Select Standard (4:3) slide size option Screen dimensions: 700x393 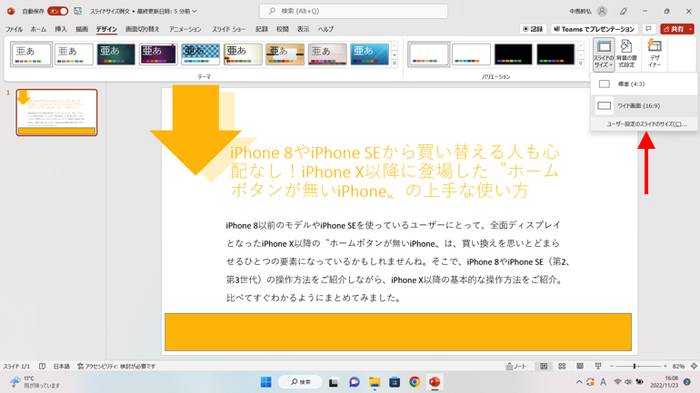644,84
